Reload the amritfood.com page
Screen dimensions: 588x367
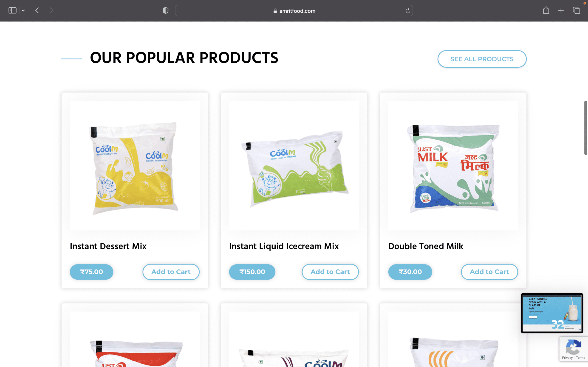click(408, 11)
